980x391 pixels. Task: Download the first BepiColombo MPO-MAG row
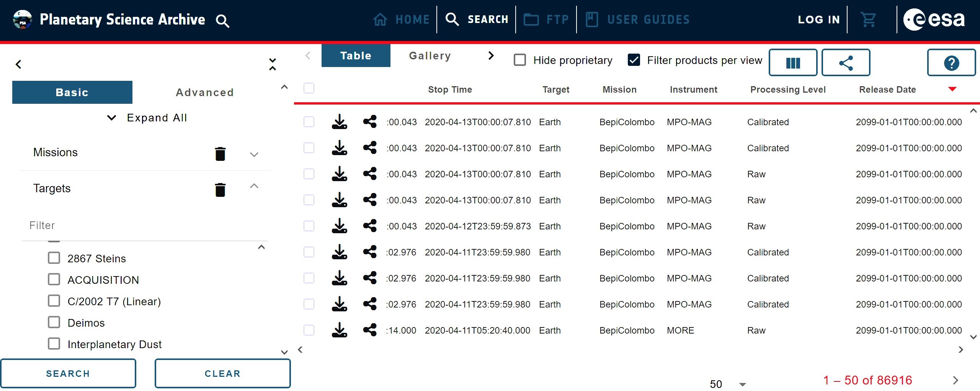pyautogui.click(x=339, y=122)
